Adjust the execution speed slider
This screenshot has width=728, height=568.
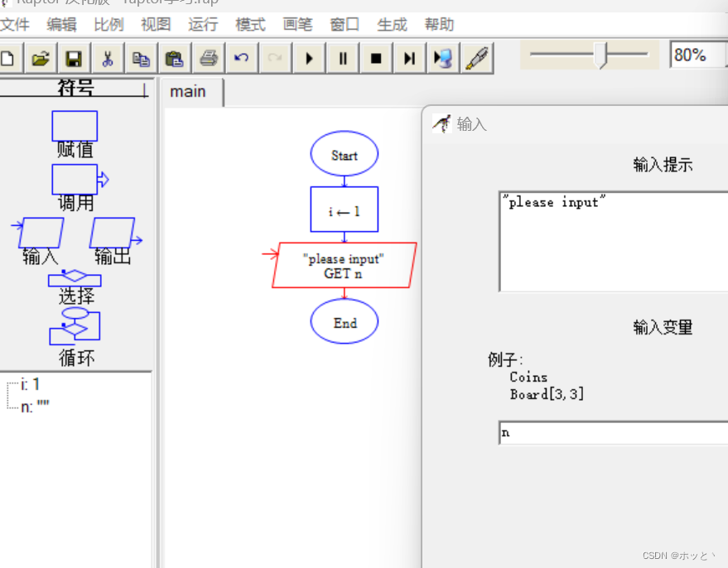pos(600,55)
